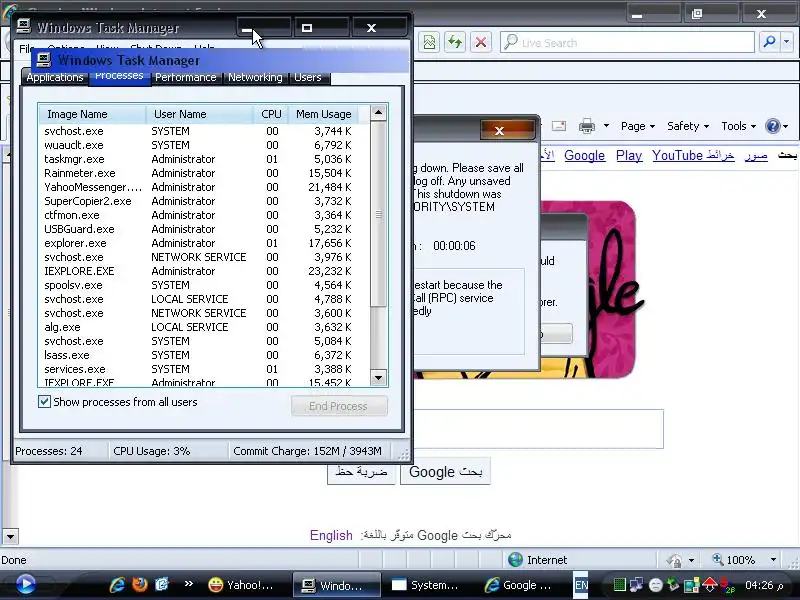Switch to the Applications tab
Viewport: 800px width, 600px height.
pyautogui.click(x=55, y=78)
